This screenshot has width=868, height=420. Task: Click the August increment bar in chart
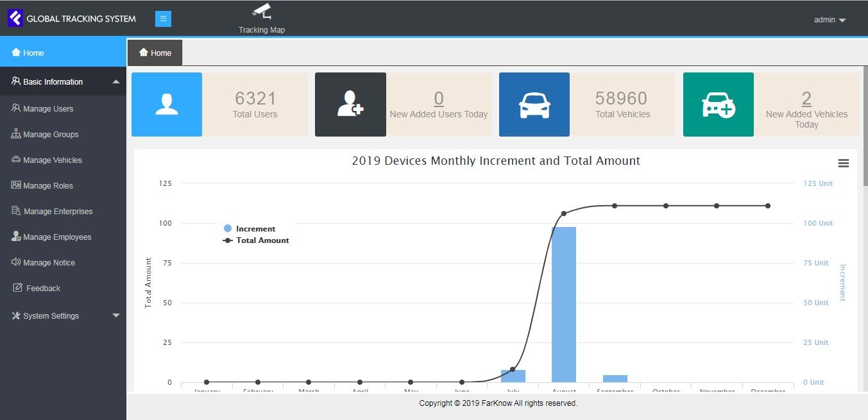click(563, 305)
